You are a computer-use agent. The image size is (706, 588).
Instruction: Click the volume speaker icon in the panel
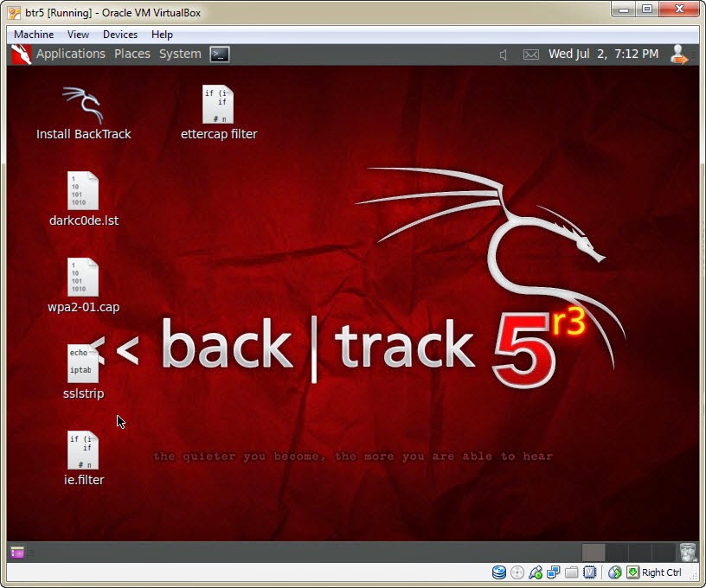click(x=504, y=54)
